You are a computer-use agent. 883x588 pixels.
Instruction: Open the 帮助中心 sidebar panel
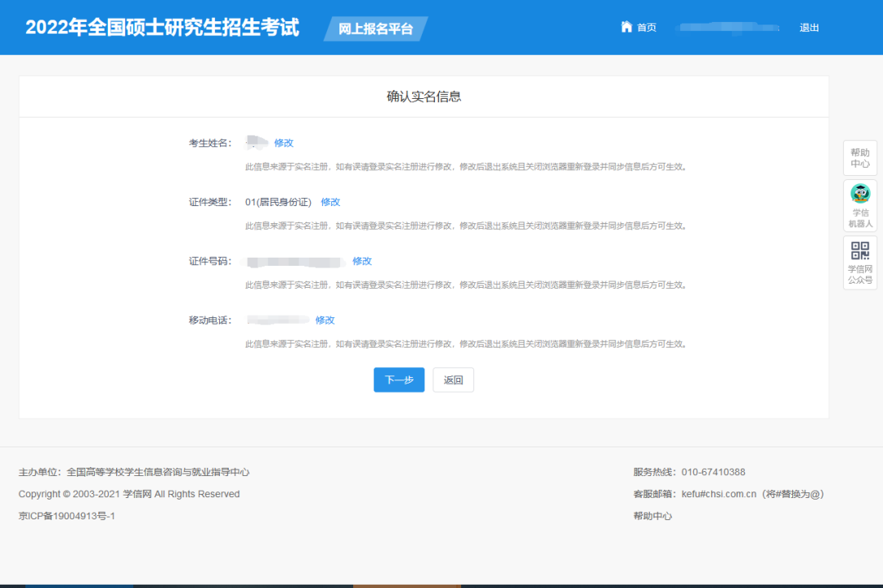tap(859, 157)
